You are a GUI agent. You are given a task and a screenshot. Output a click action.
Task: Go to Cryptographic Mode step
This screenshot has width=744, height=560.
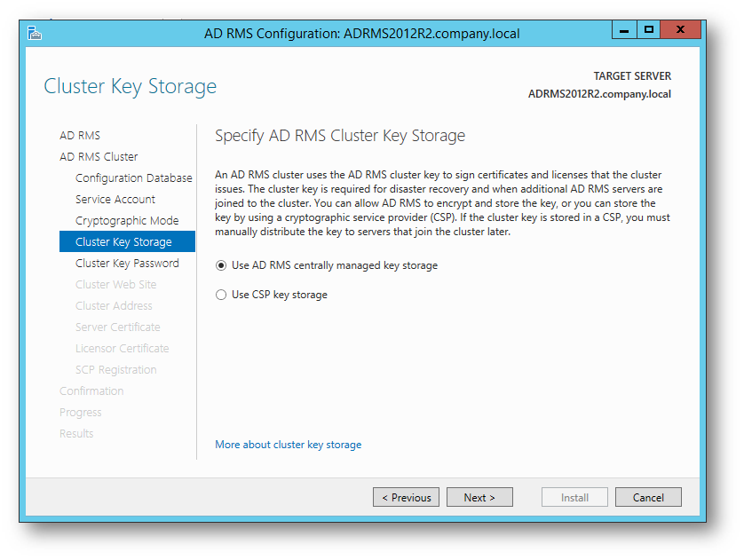pos(127,221)
